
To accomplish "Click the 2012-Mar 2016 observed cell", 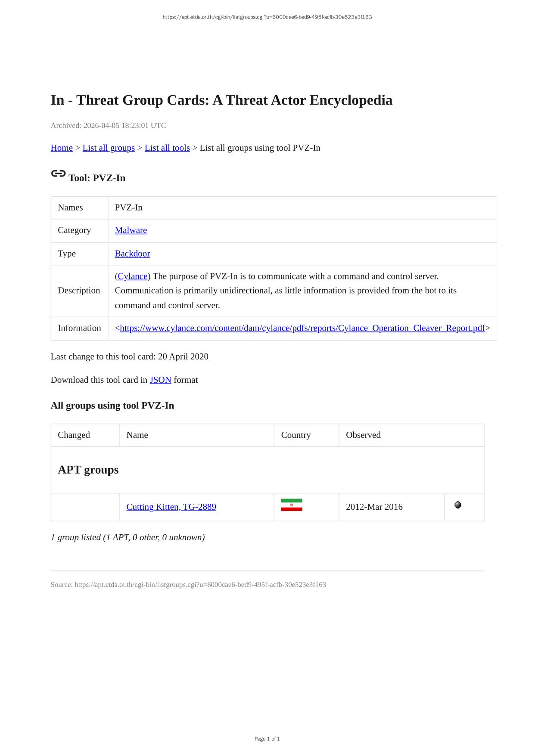I will (x=374, y=507).
